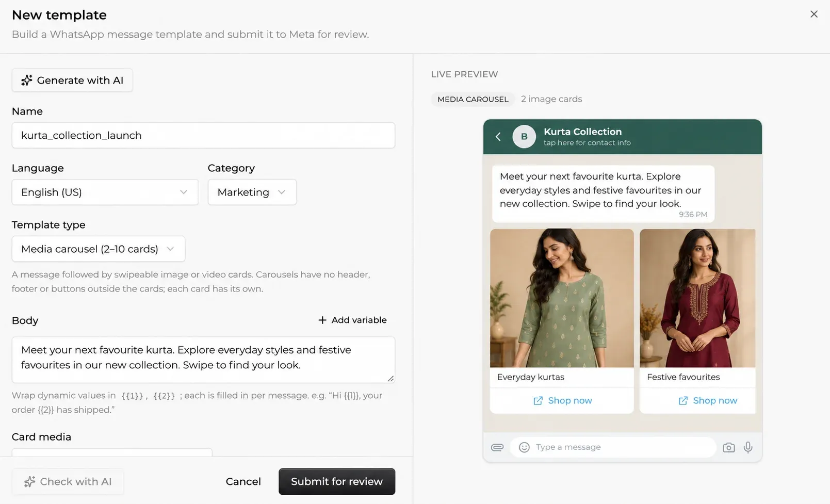The width and height of the screenshot is (830, 504).
Task: Click the camera icon in preview
Action: pos(728,447)
